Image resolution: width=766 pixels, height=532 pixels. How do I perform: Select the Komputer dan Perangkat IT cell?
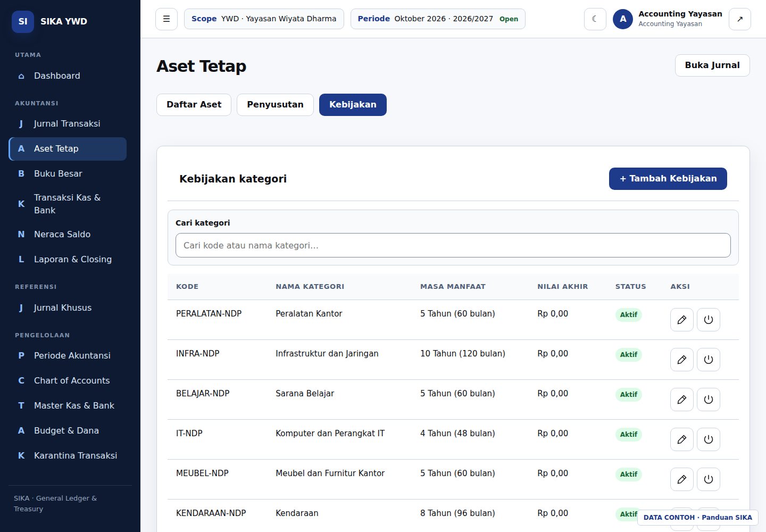pos(330,434)
